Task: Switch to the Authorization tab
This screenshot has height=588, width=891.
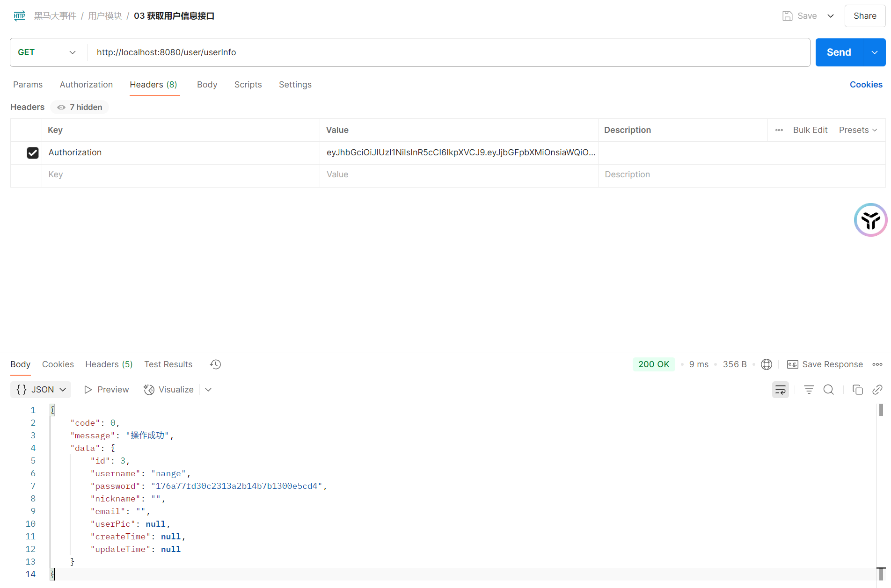Action: point(86,85)
